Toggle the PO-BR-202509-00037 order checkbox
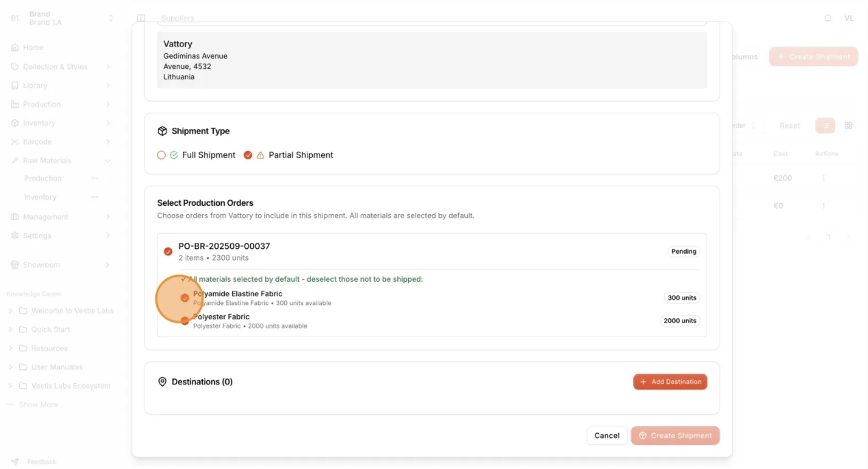This screenshot has width=868, height=469. 168,252
